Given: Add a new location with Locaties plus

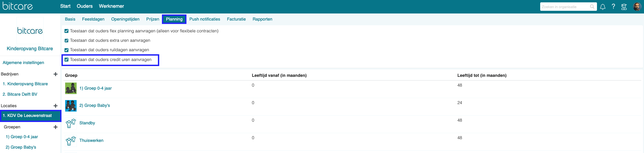Looking at the screenshot, I should (56, 106).
